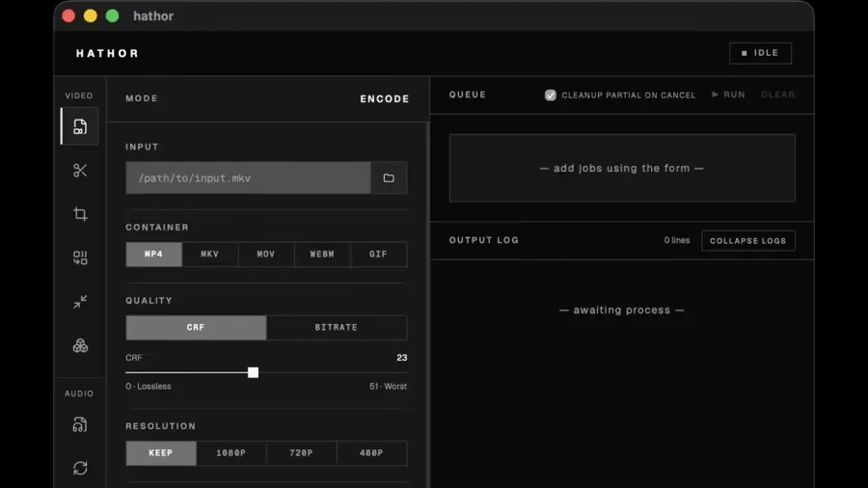Image resolution: width=868 pixels, height=488 pixels.
Task: Select the video Encode mode icon in sidebar
Action: tap(80, 126)
